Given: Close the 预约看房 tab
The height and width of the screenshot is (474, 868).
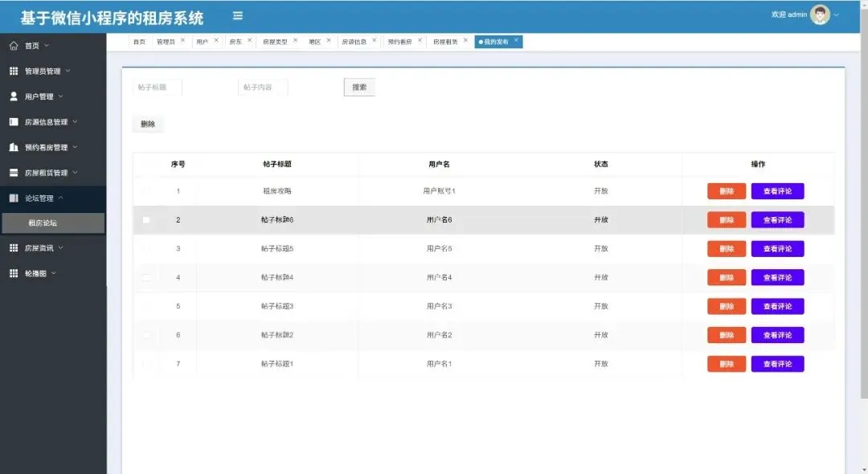Looking at the screenshot, I should pos(420,40).
